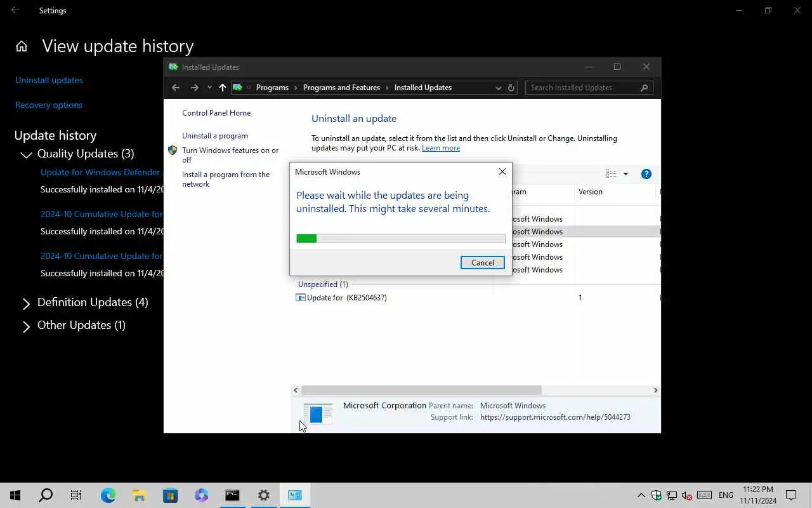Open Microsoft Store from taskbar
The image size is (812, 508).
171,495
